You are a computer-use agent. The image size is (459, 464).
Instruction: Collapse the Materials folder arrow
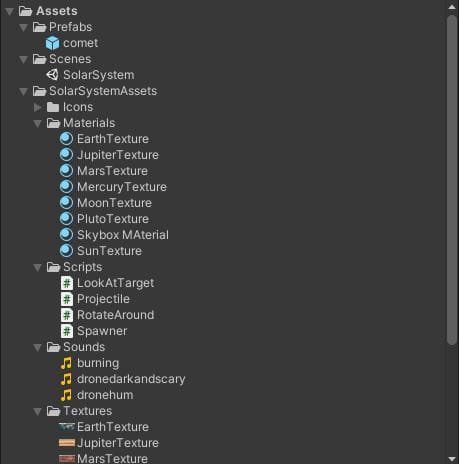(38, 124)
